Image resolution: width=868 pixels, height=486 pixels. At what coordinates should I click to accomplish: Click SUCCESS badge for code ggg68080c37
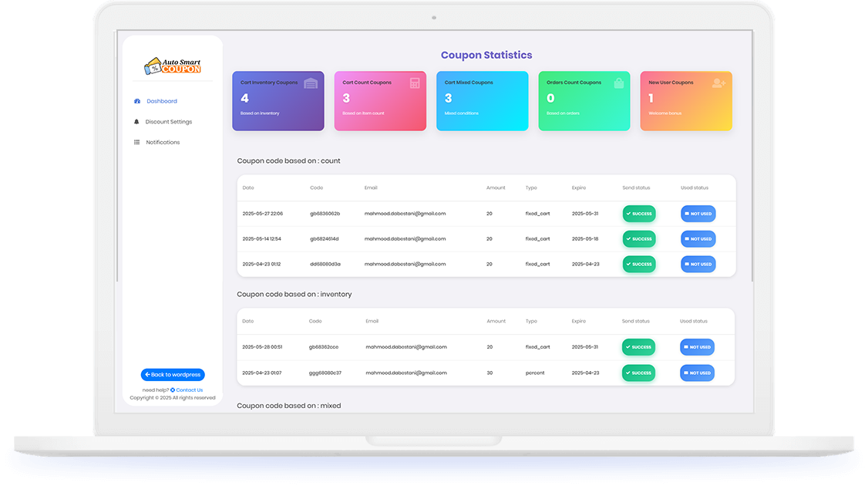coord(638,373)
